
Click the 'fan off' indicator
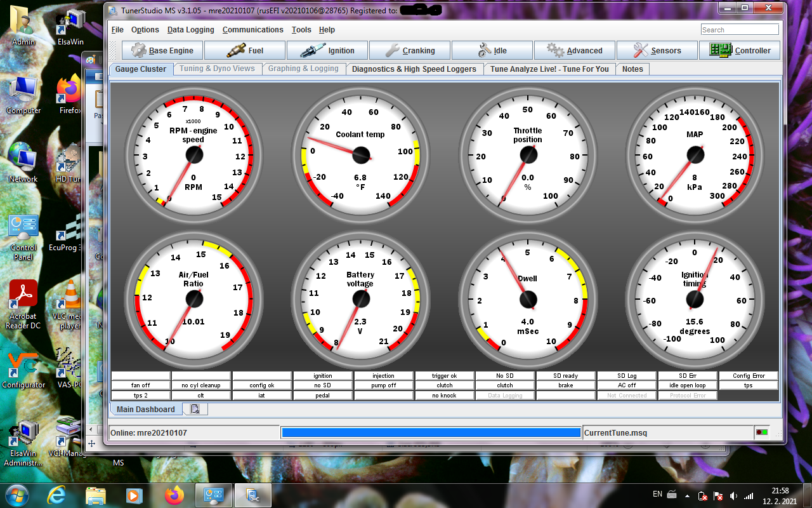pos(141,385)
